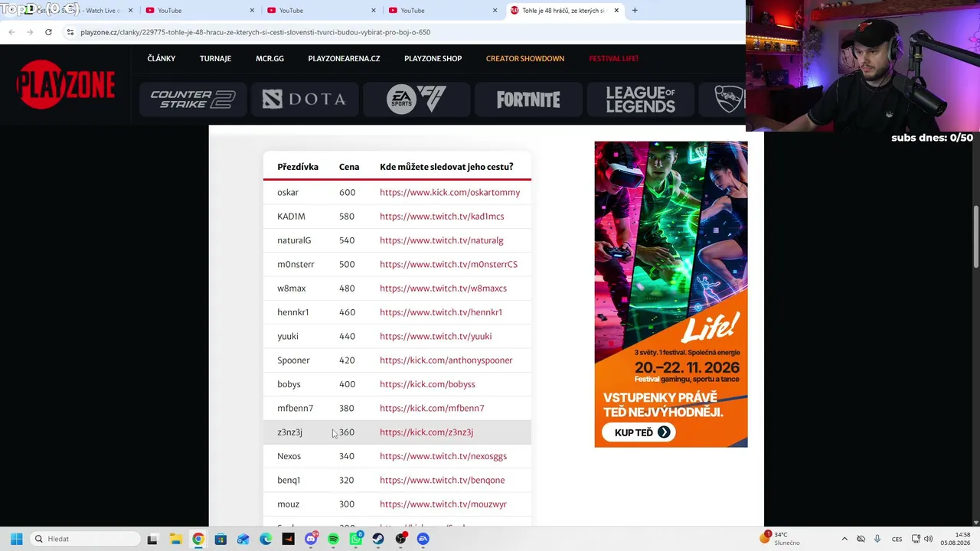Open the EA Sports FC game section
This screenshot has height=551, width=980.
click(416, 99)
